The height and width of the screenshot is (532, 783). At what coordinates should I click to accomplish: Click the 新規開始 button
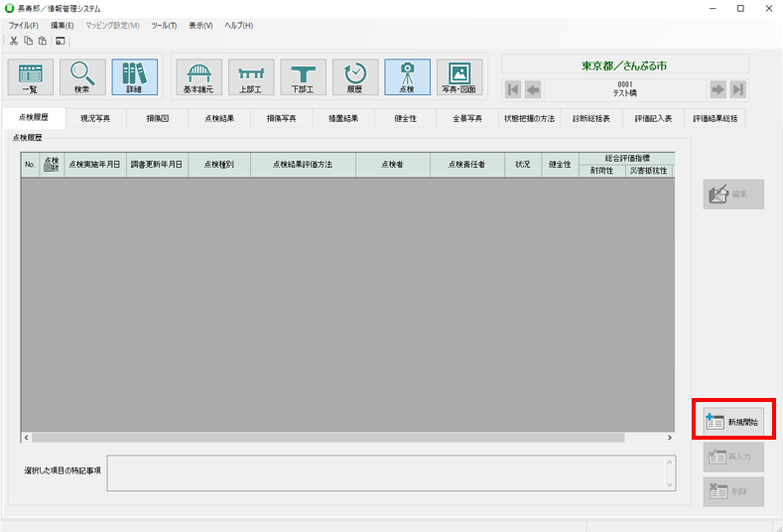pyautogui.click(x=733, y=422)
